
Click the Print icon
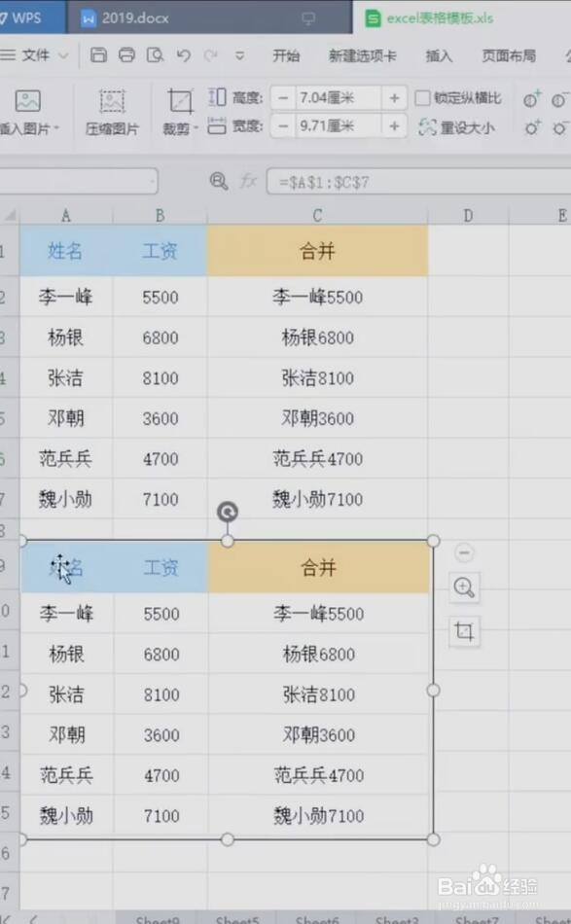point(126,55)
